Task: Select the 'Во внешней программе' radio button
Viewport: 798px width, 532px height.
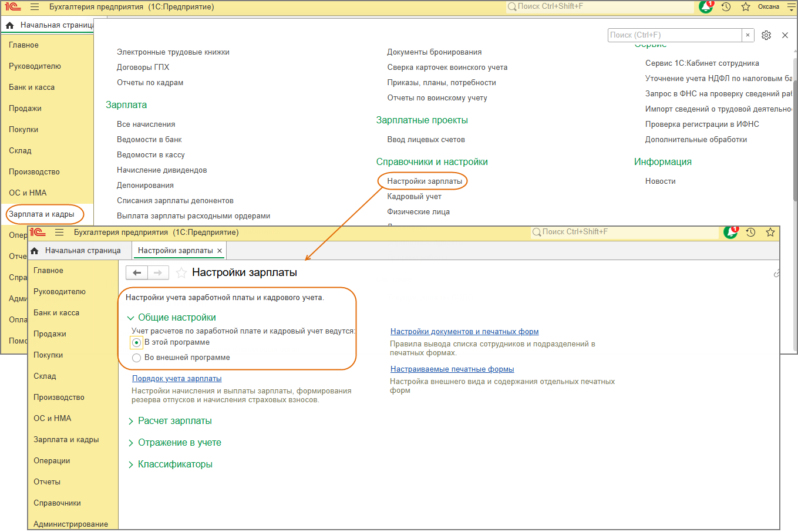Action: point(136,358)
